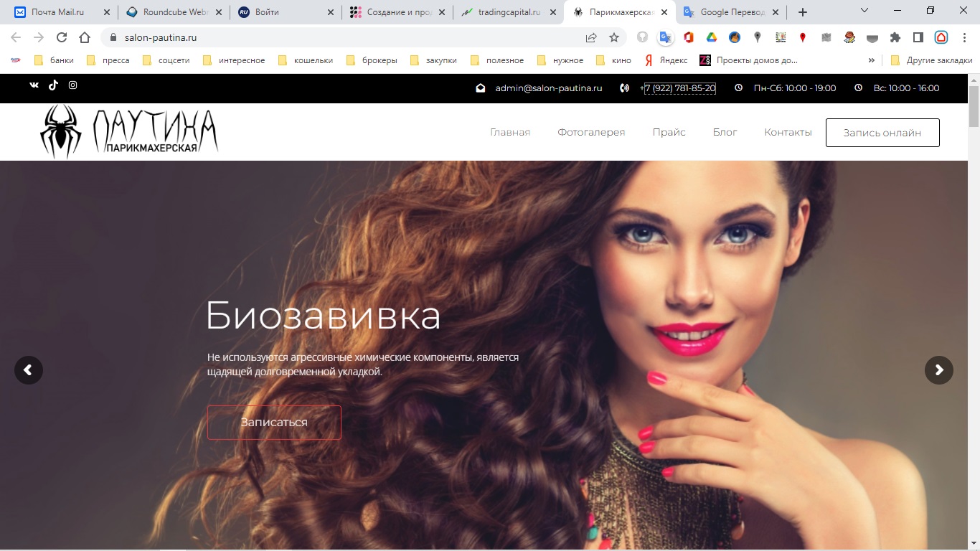Open Проекты домов до... bookmark
This screenshot has width=980, height=551.
click(x=749, y=61)
